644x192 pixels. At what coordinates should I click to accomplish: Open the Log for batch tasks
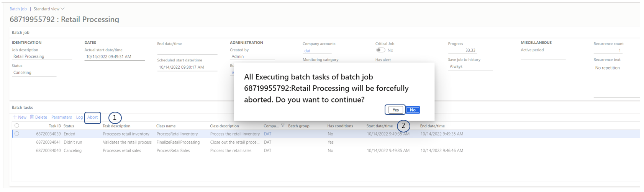[79, 117]
